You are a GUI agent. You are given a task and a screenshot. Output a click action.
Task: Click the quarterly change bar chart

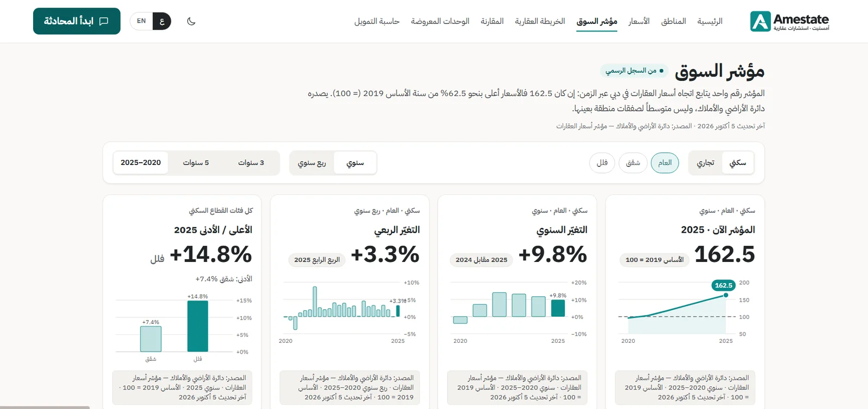tap(349, 312)
